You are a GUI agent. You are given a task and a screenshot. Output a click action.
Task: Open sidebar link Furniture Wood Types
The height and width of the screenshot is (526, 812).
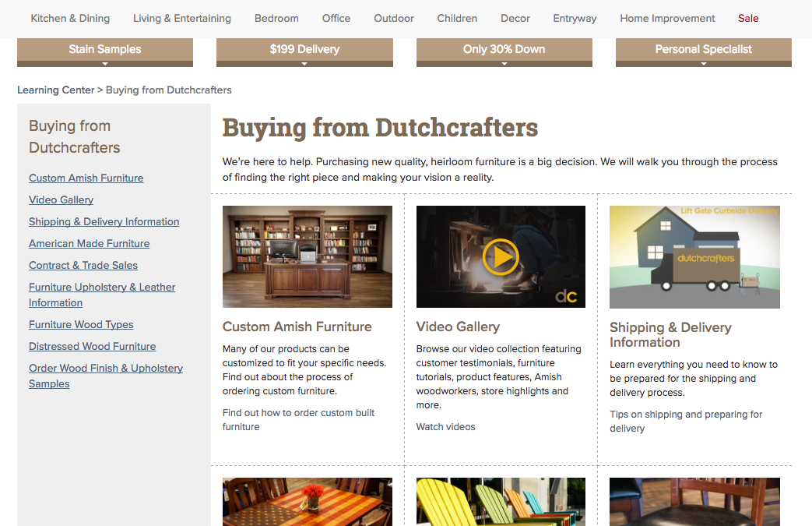pos(81,324)
